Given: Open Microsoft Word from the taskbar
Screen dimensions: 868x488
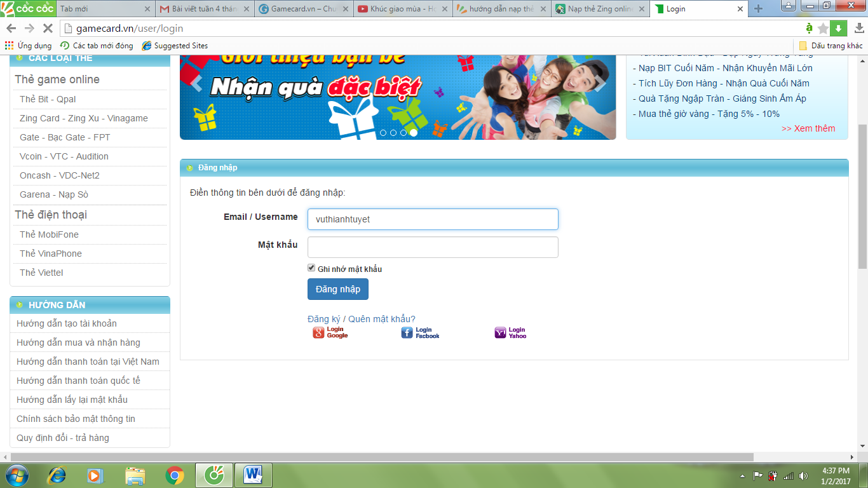Looking at the screenshot, I should (x=254, y=475).
